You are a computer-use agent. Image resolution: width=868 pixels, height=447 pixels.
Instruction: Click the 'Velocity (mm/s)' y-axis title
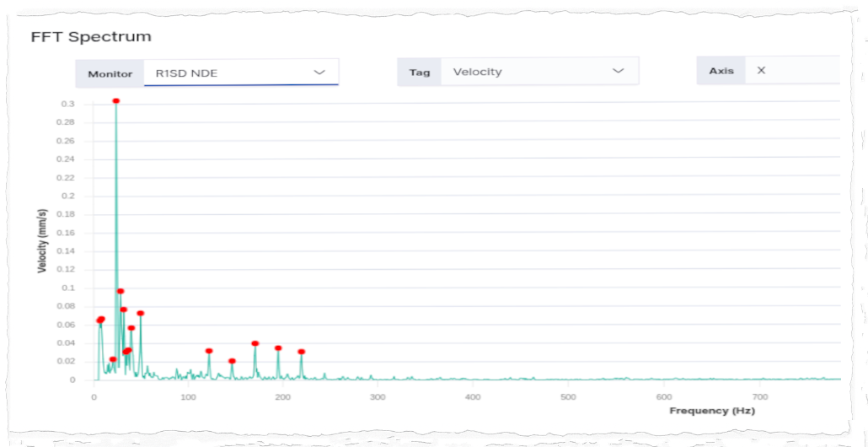tap(42, 241)
